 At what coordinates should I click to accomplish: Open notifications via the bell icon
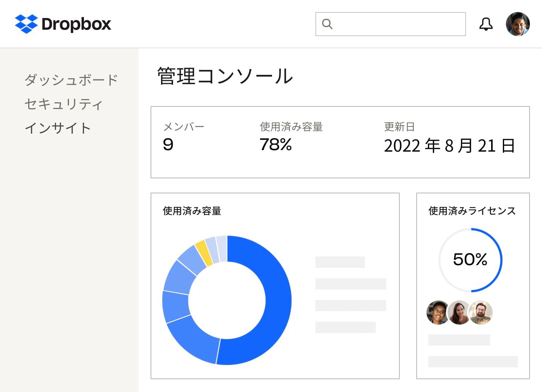coord(486,24)
